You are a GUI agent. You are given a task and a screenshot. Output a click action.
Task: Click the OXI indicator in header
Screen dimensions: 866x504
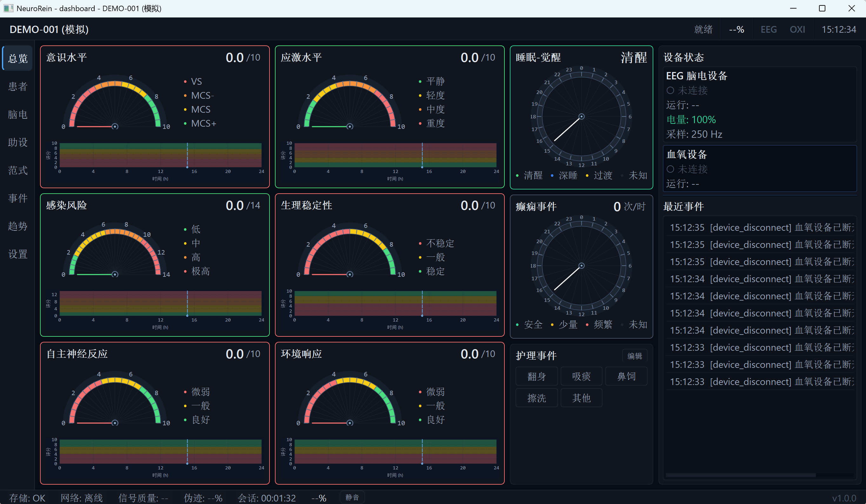[797, 30]
